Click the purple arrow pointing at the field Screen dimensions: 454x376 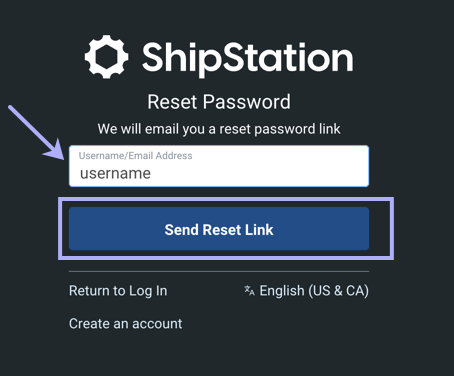[36, 132]
